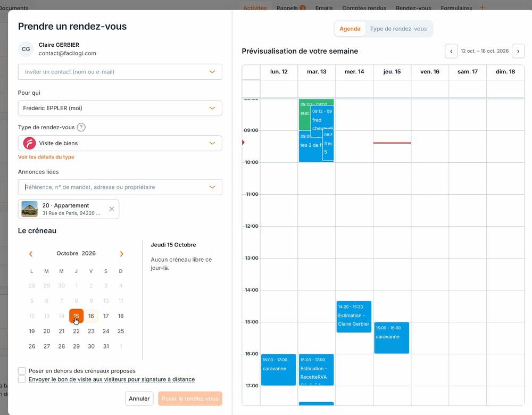The width and height of the screenshot is (532, 415).
Task: Select October 16 in the date picker
Action: [x=91, y=316]
